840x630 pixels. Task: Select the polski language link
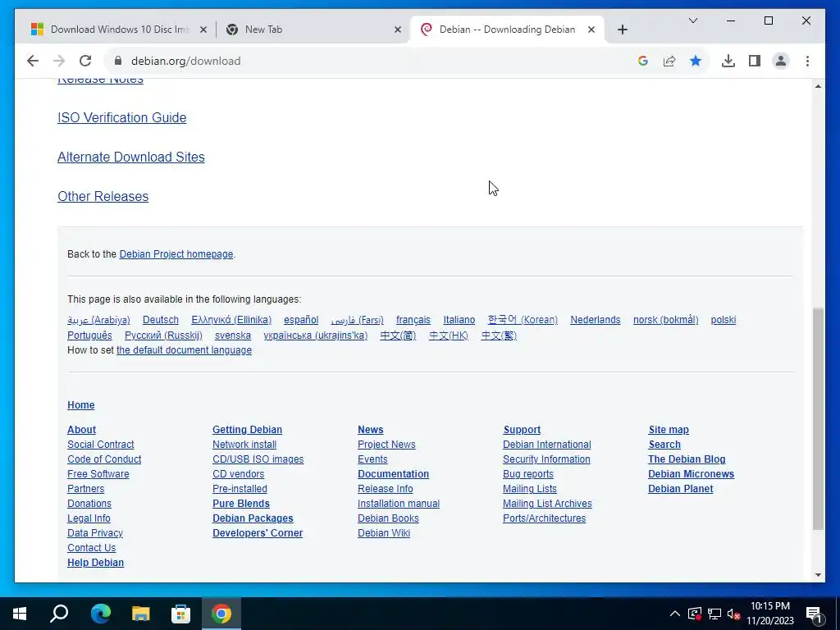coord(724,320)
